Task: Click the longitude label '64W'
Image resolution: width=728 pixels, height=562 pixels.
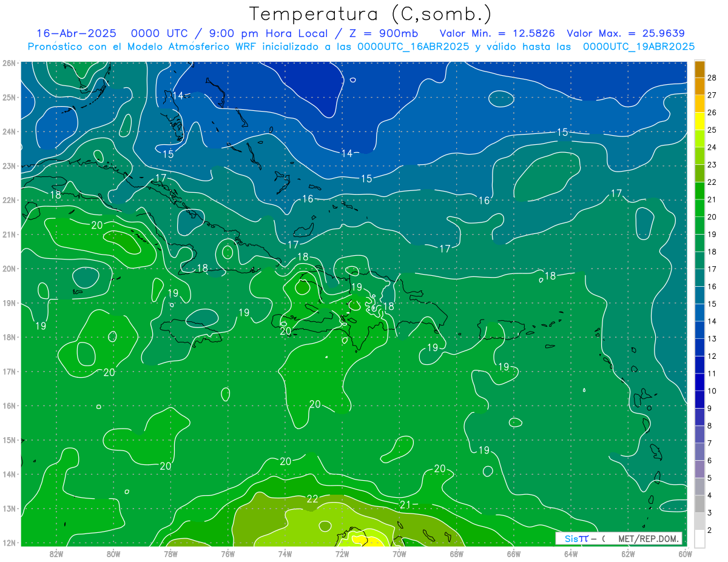Action: tap(571, 554)
